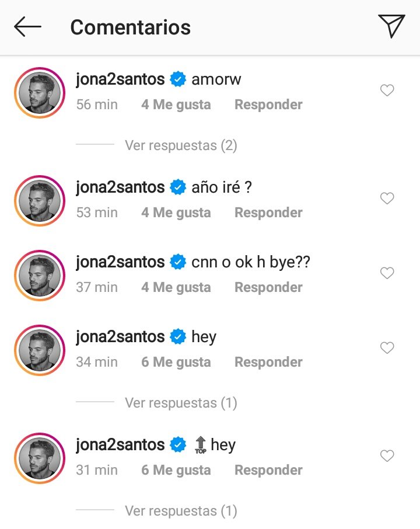Expand the 2 replies under "amorw"
The image size is (420, 529).
[x=181, y=145]
